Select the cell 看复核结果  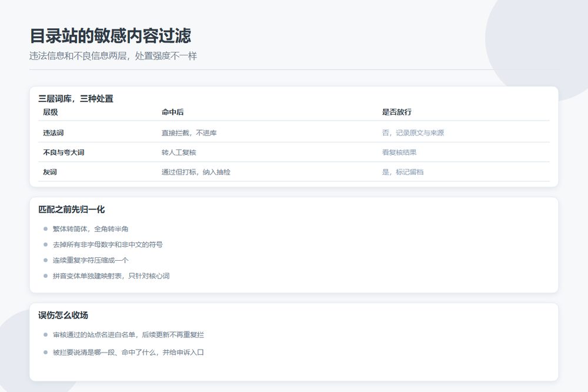(x=399, y=152)
